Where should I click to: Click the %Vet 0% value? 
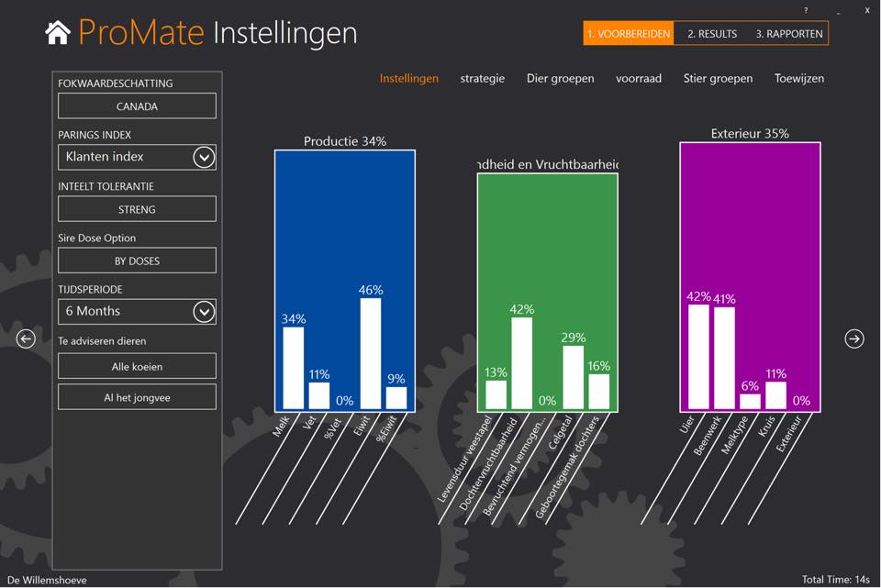345,401
